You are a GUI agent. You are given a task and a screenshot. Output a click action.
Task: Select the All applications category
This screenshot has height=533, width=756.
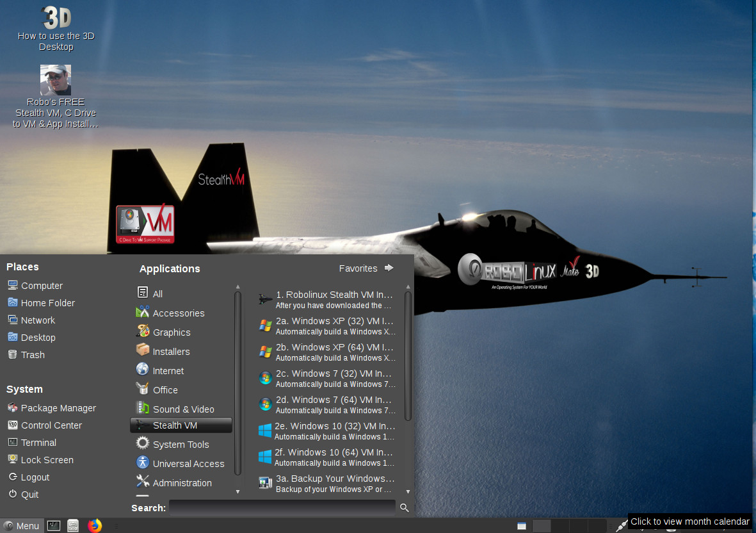181,293
